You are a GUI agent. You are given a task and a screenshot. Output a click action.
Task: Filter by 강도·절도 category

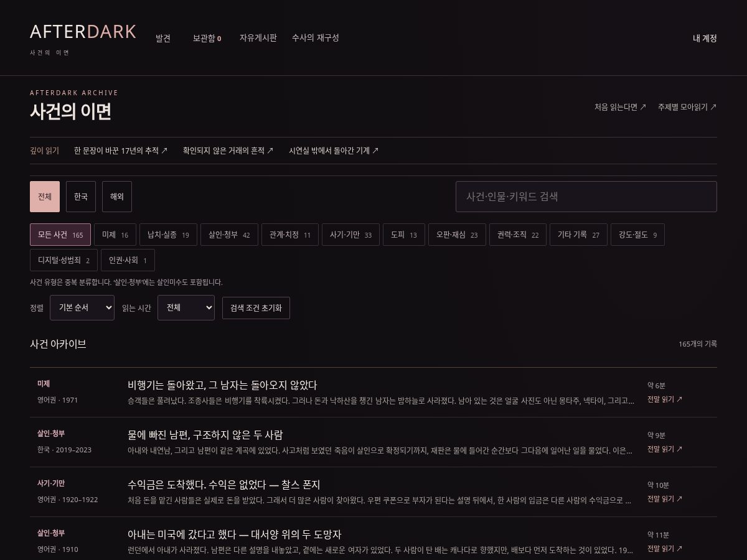tap(637, 235)
